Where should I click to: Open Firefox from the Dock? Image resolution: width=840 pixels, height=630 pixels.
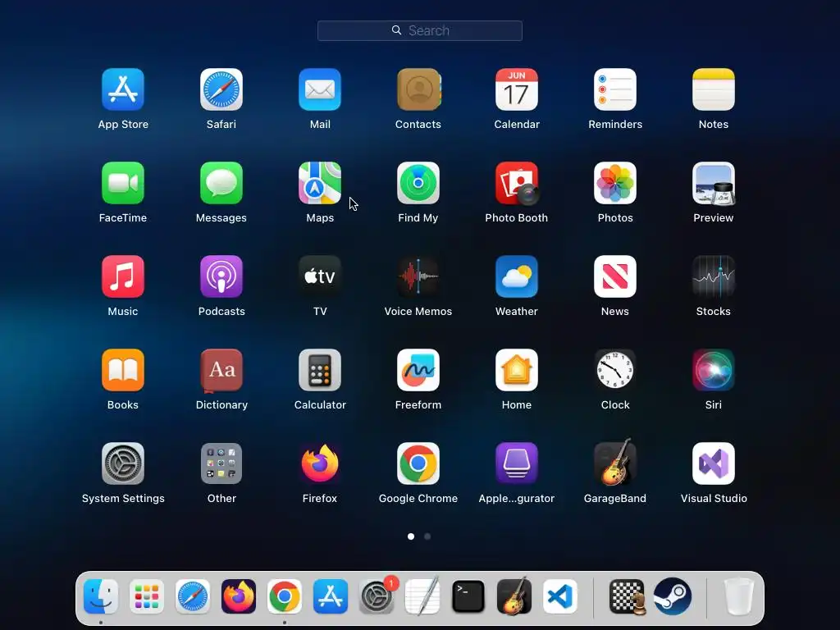click(x=239, y=596)
